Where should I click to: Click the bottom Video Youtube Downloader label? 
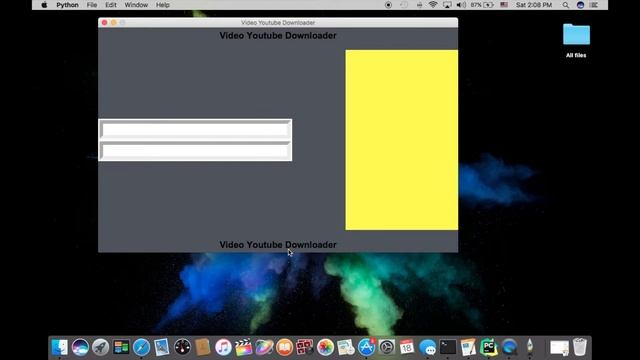(278, 244)
